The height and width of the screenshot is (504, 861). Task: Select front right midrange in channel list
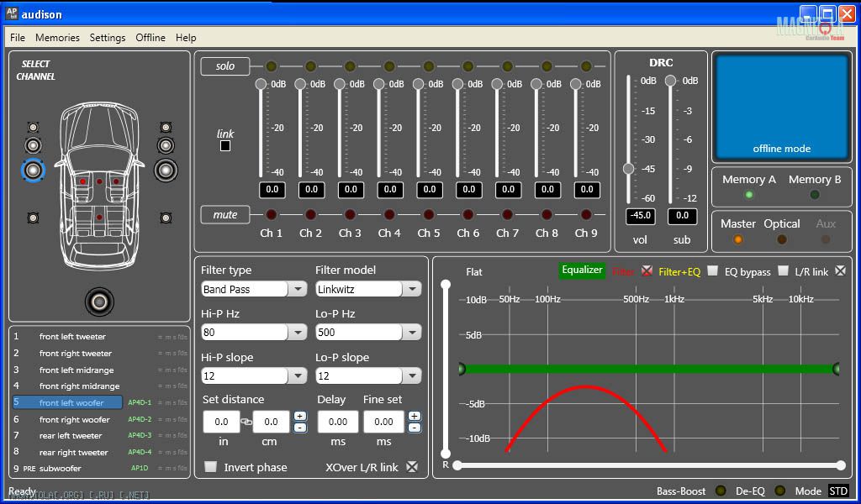pos(80,386)
